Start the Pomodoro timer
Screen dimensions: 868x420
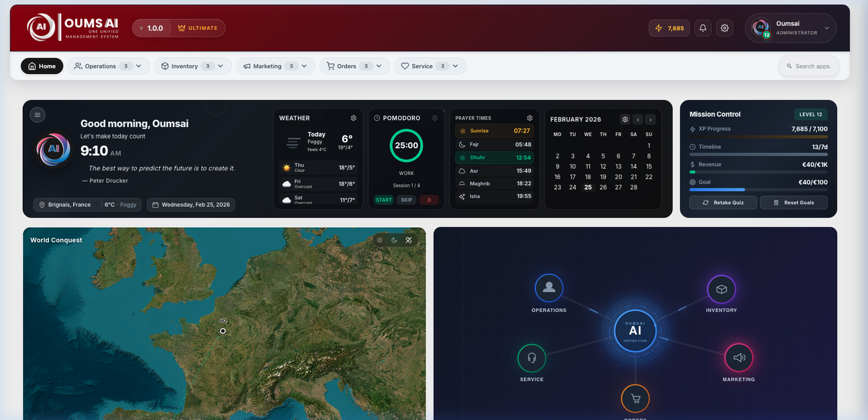[x=384, y=200]
